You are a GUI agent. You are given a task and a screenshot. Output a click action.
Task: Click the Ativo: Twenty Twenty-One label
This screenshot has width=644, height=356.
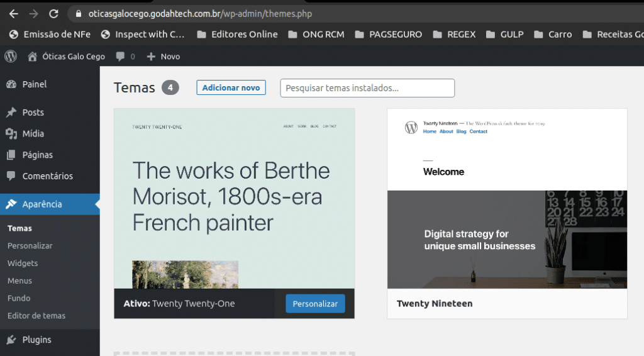(x=179, y=303)
